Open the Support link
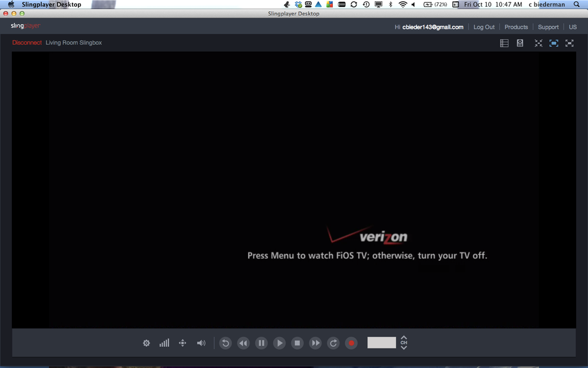The width and height of the screenshot is (588, 368). (549, 27)
